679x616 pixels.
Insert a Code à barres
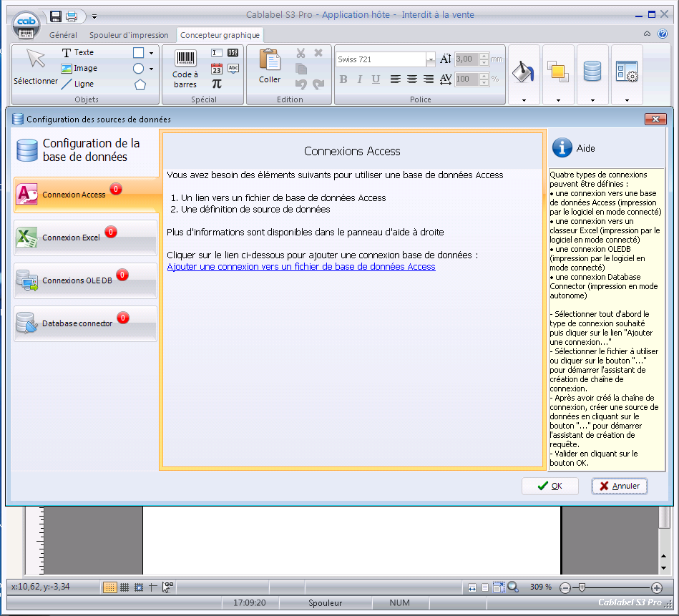[x=185, y=69]
